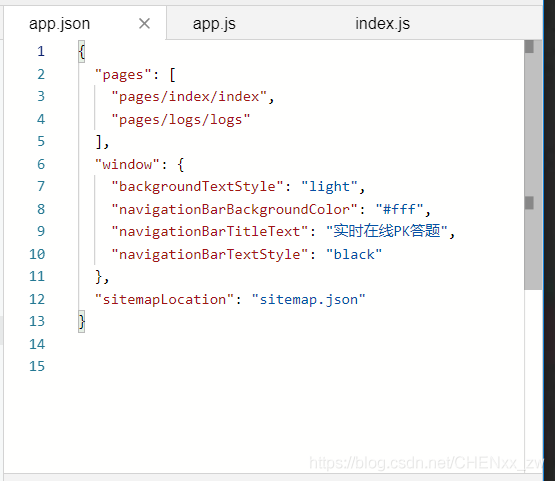Click the "light" value text
The width and height of the screenshot is (555, 481).
330,187
